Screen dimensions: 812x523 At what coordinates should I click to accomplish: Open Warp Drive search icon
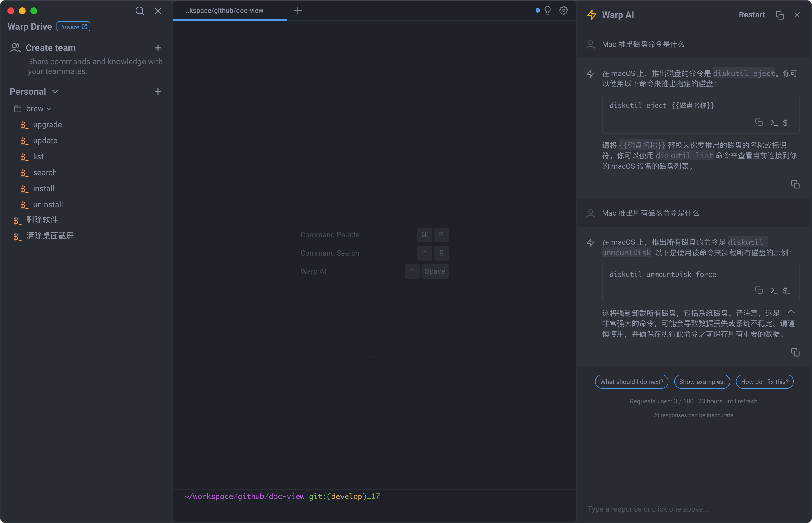point(140,11)
